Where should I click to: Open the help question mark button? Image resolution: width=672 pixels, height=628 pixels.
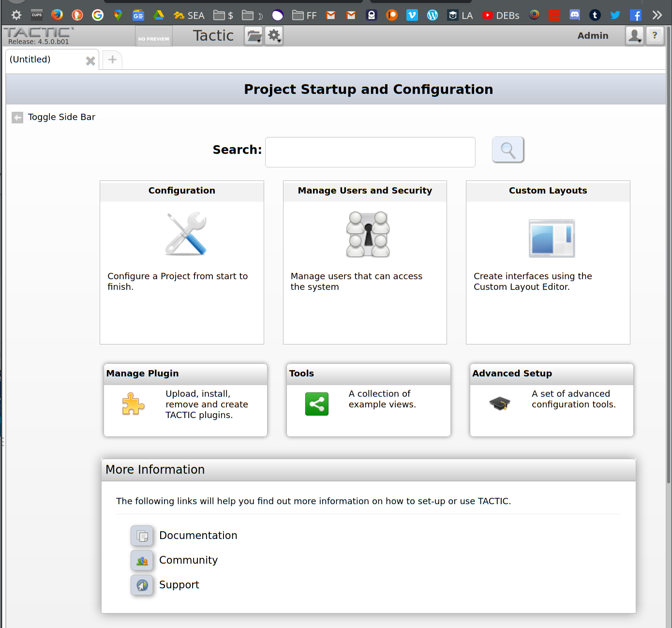[x=655, y=36]
